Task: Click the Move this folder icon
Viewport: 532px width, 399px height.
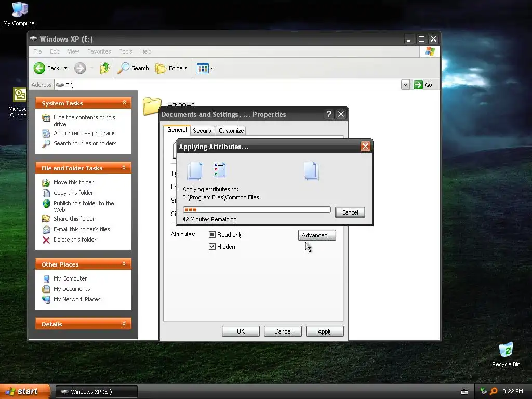Action: coord(46,182)
